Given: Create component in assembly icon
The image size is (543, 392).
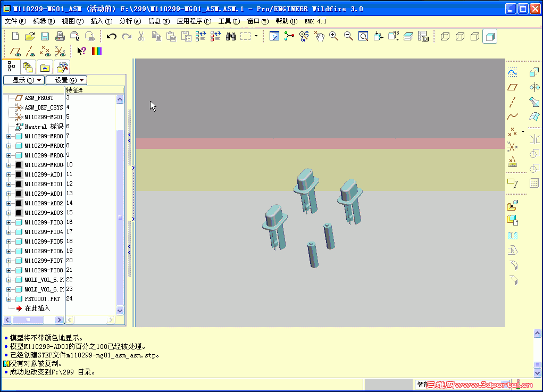Looking at the screenshot, I should (512, 220).
